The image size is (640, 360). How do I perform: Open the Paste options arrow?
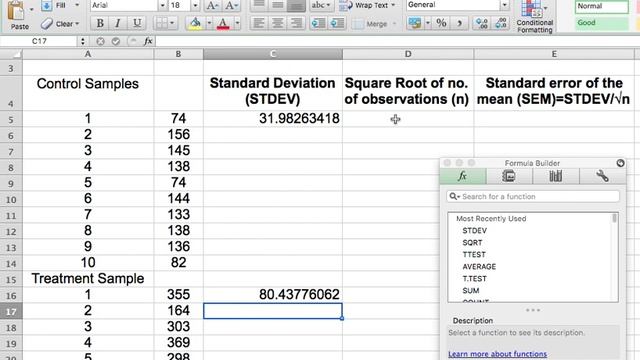pyautogui.click(x=31, y=9)
